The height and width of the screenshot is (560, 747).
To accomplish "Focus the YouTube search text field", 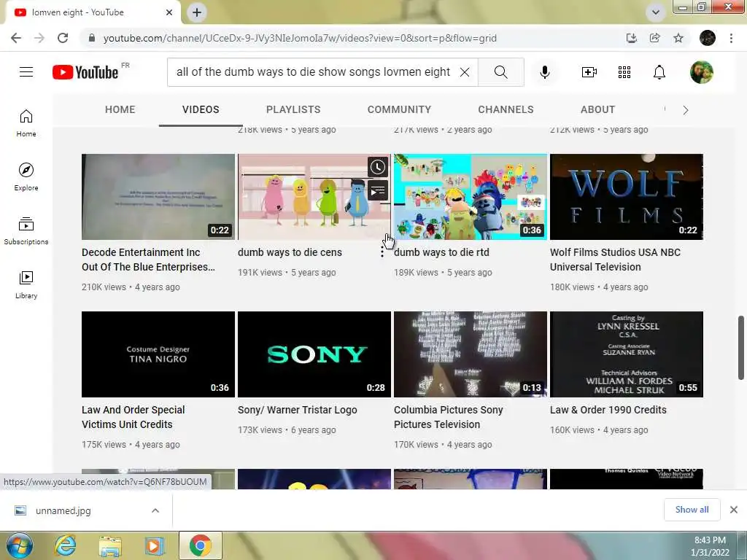I will click(x=313, y=72).
